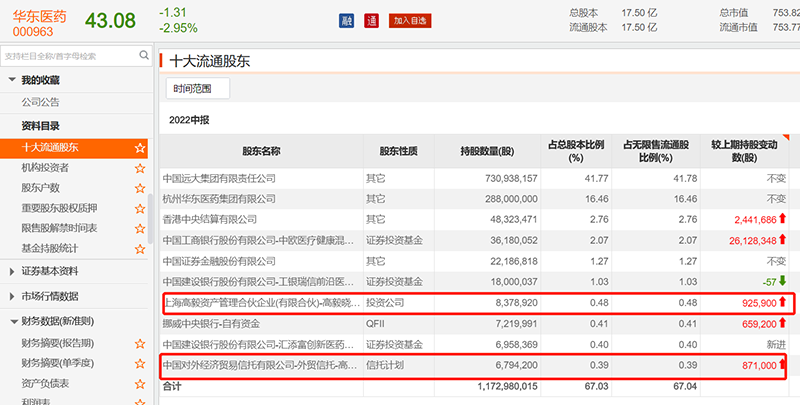800x405 pixels.
Task: Open 基金持股统计 in sidebar
Action: click(x=50, y=248)
